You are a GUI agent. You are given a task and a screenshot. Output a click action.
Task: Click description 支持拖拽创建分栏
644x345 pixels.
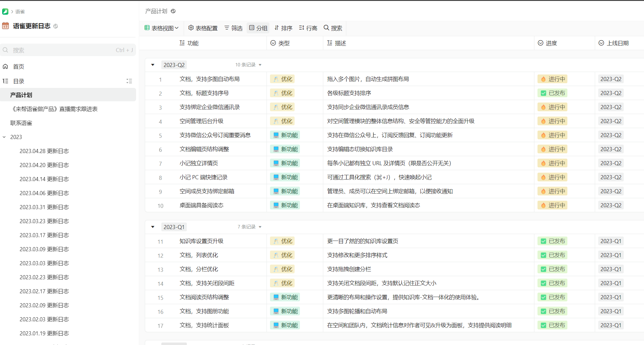tap(349, 269)
